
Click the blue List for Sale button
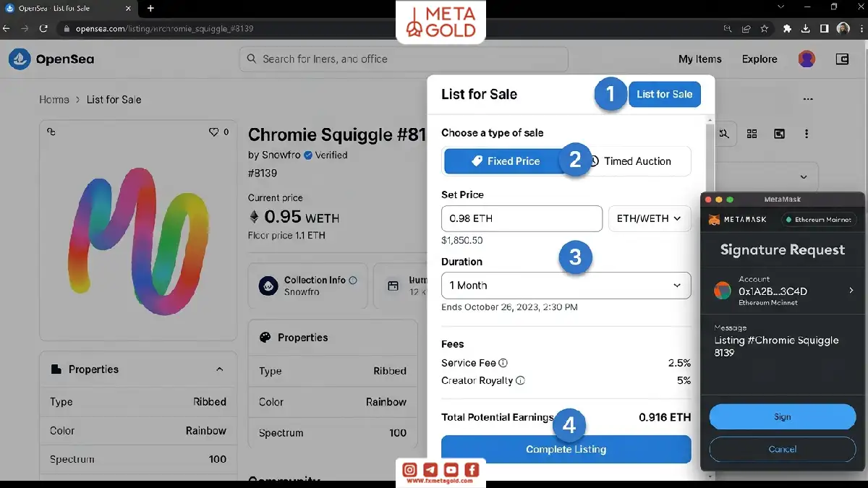[665, 94]
